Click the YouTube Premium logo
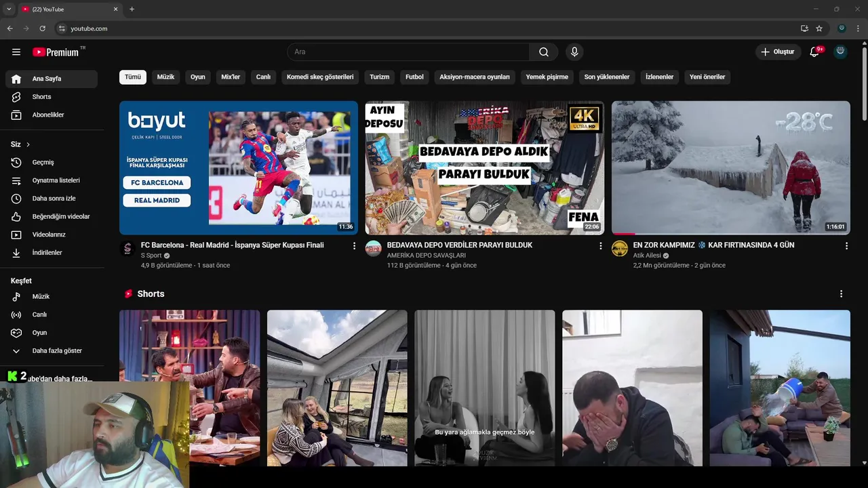868x488 pixels. tap(57, 52)
